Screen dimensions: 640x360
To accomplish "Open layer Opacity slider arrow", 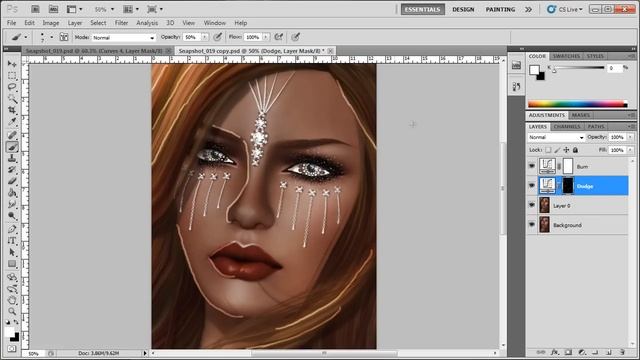I will coord(631,137).
